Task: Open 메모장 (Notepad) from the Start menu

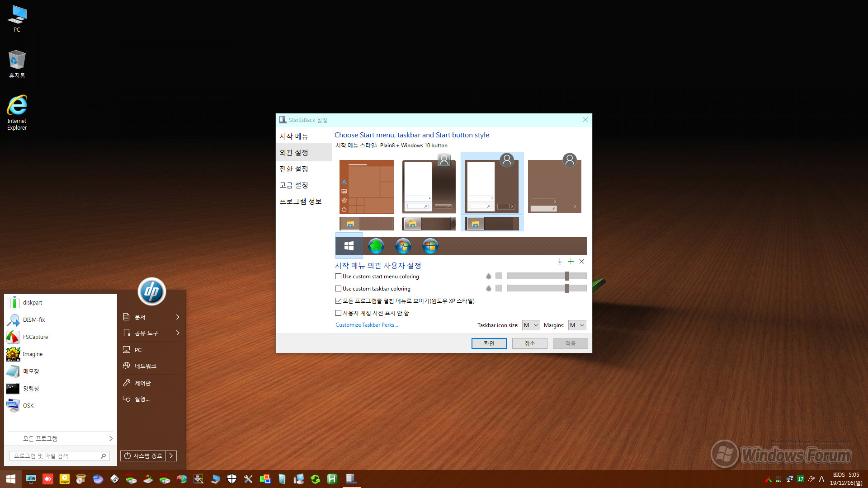Action: [61, 371]
